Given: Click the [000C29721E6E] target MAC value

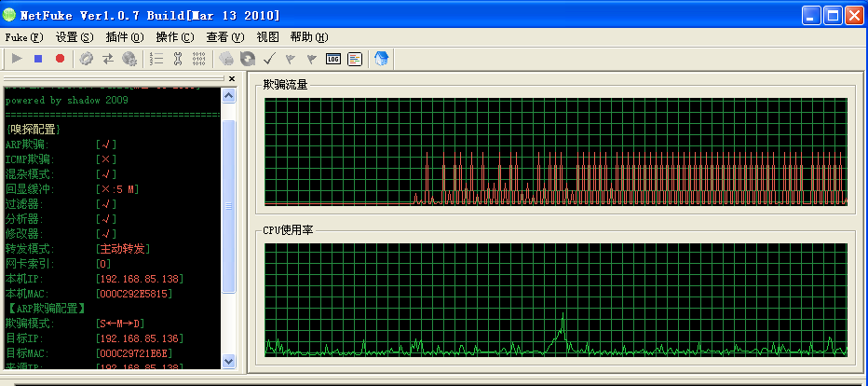Looking at the screenshot, I should point(134,352).
